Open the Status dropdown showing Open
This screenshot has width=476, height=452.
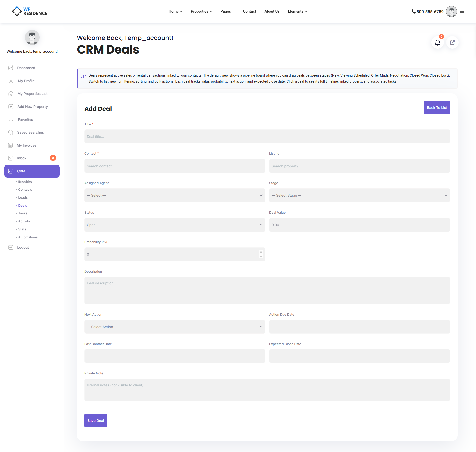175,225
